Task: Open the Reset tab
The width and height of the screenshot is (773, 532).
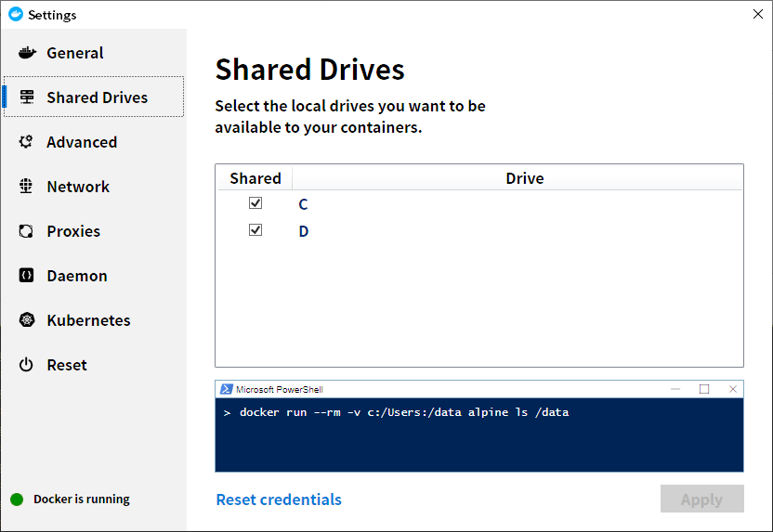Action: pos(67,365)
